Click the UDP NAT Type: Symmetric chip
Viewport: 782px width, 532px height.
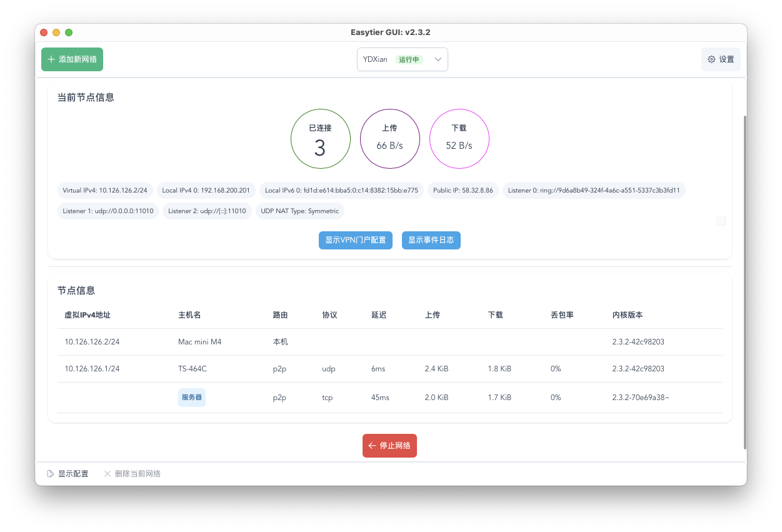coord(299,211)
